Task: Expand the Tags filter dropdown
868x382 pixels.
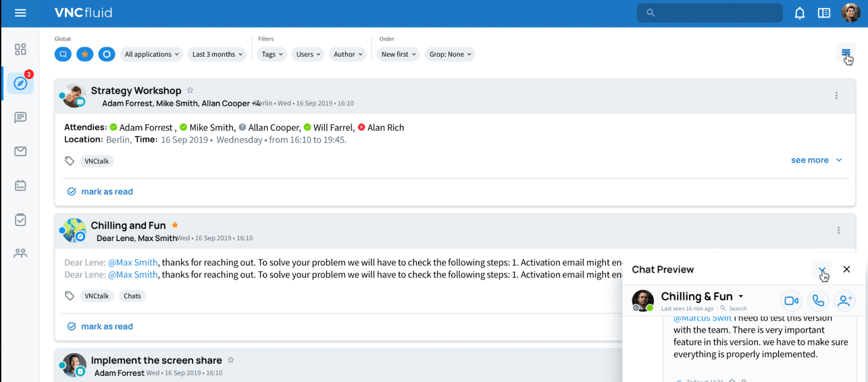Action: (272, 54)
